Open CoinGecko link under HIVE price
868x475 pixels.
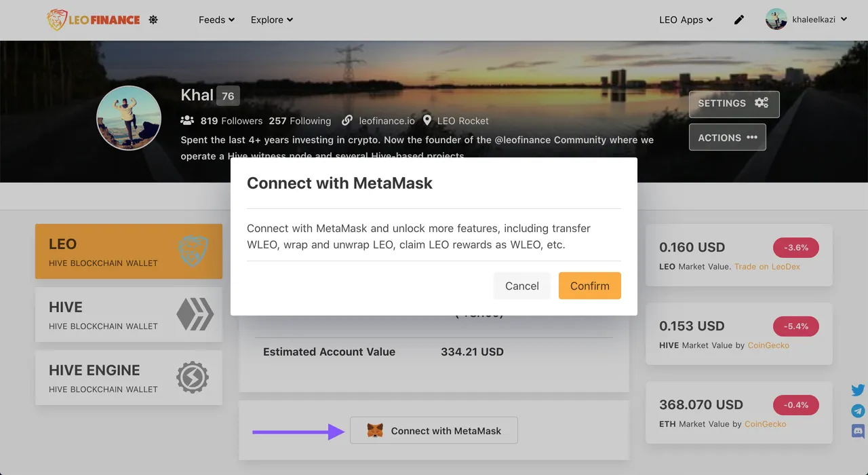coord(768,345)
